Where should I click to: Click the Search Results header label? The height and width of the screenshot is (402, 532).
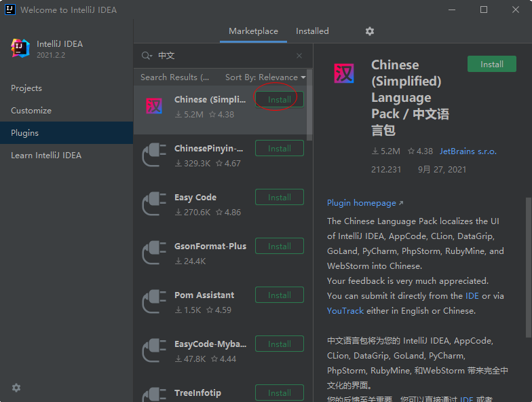pos(175,77)
